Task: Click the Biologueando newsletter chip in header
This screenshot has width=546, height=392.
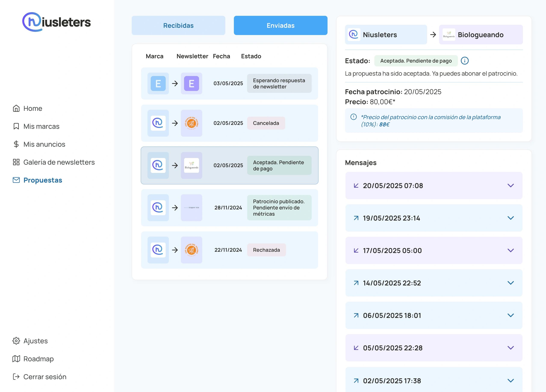Action: pos(481,35)
